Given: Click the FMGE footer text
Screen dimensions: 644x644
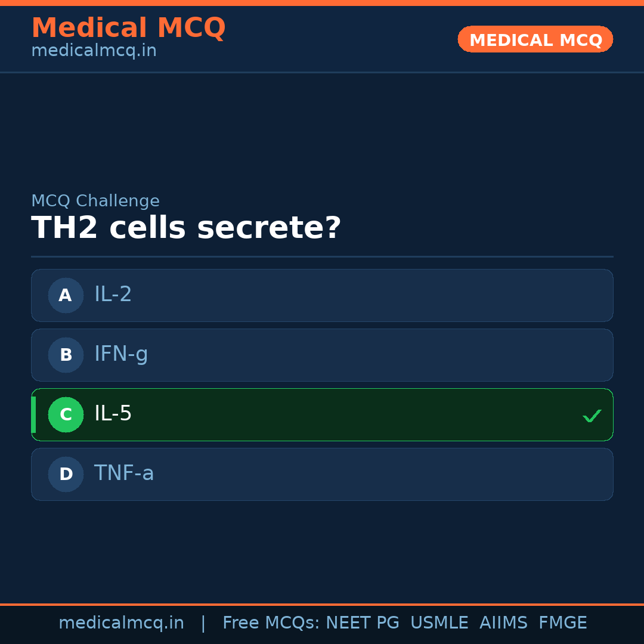Looking at the screenshot, I should [562, 623].
